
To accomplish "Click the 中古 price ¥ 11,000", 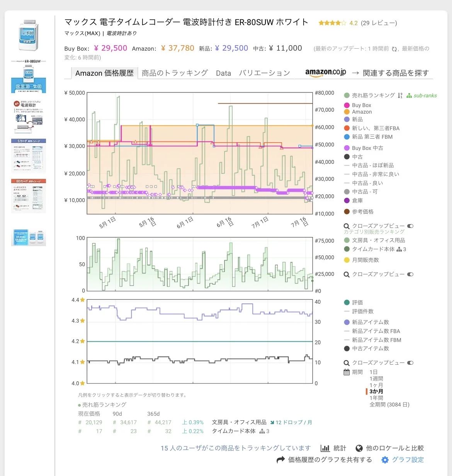I will coord(285,48).
